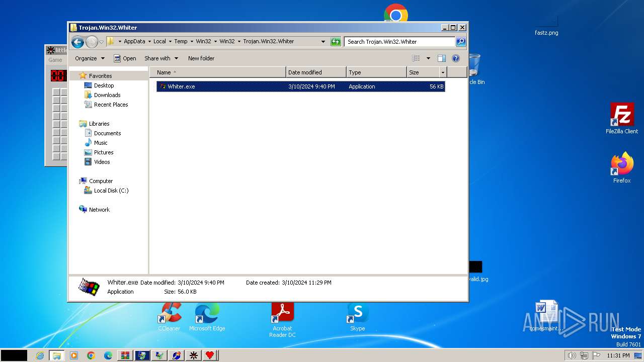Sort by the Size column header

pyautogui.click(x=423, y=72)
